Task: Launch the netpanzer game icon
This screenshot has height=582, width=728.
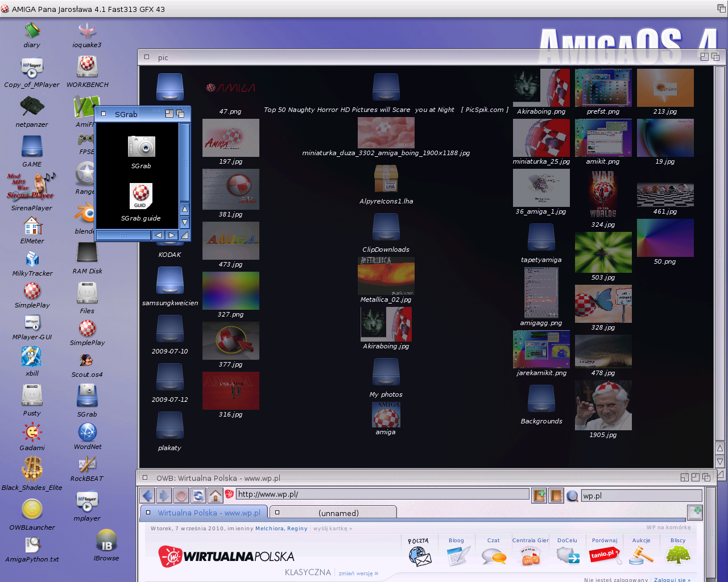Action: [32, 105]
